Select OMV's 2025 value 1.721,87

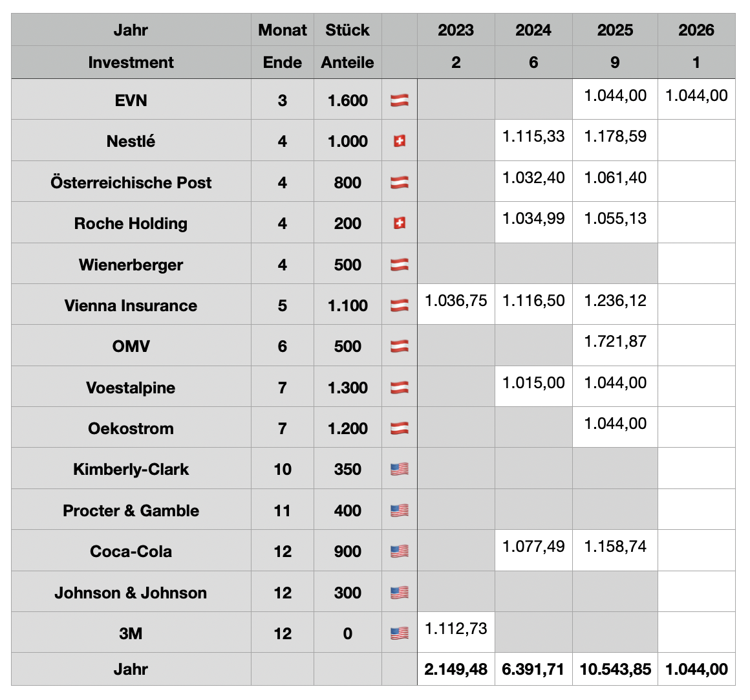click(x=615, y=342)
